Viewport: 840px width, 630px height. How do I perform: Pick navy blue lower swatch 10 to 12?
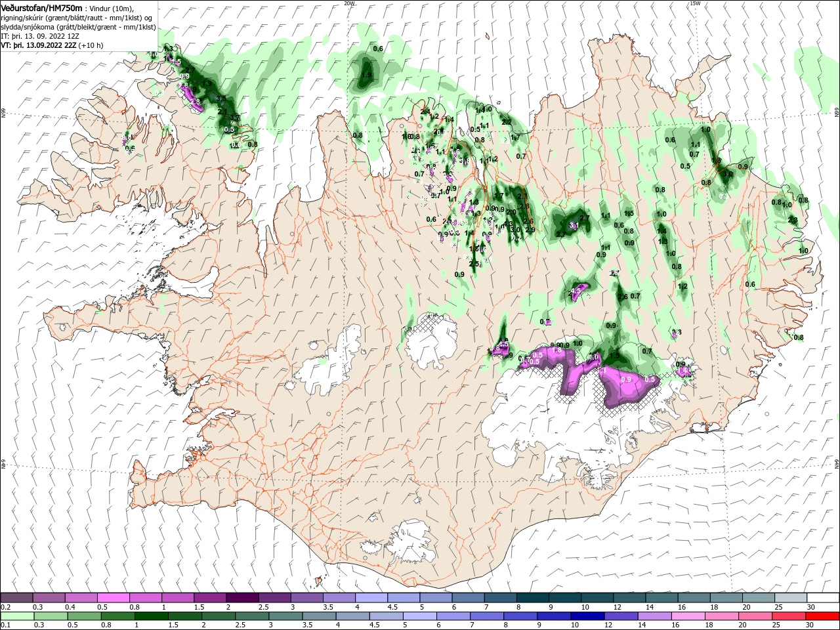point(587,616)
